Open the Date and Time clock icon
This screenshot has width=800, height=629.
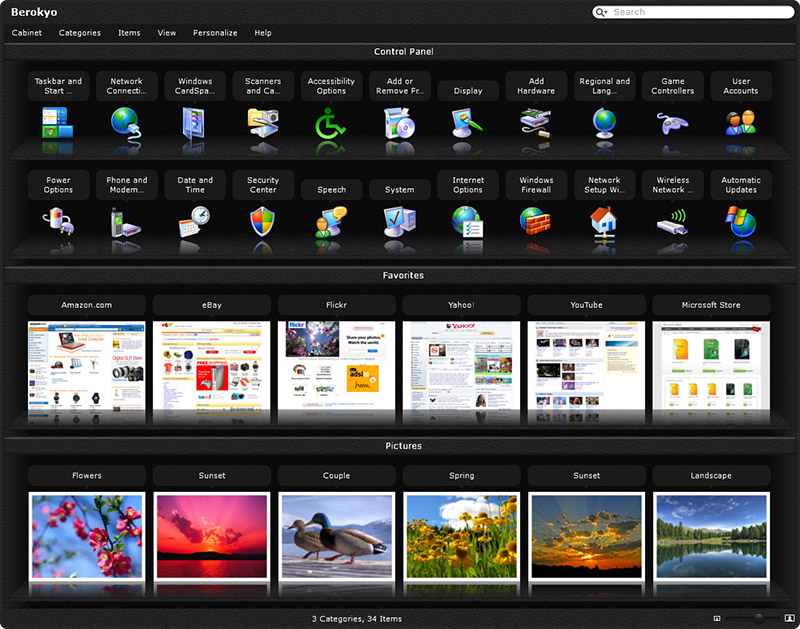click(x=194, y=221)
